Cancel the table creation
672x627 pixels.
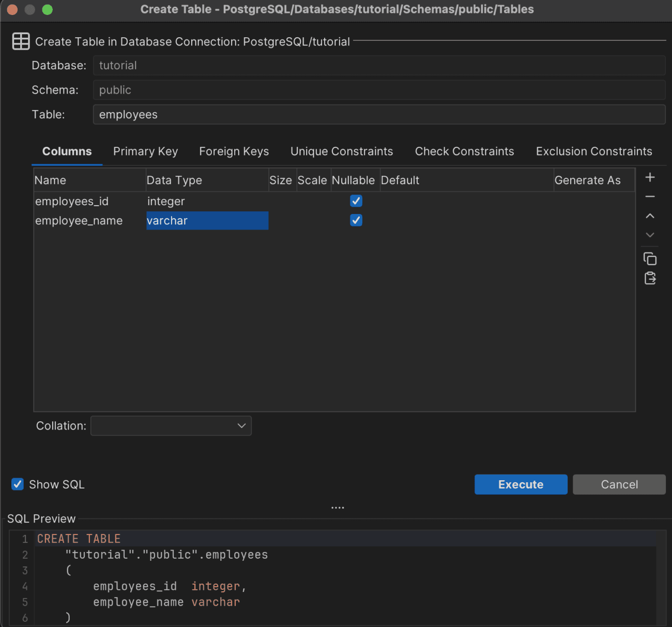coord(619,484)
